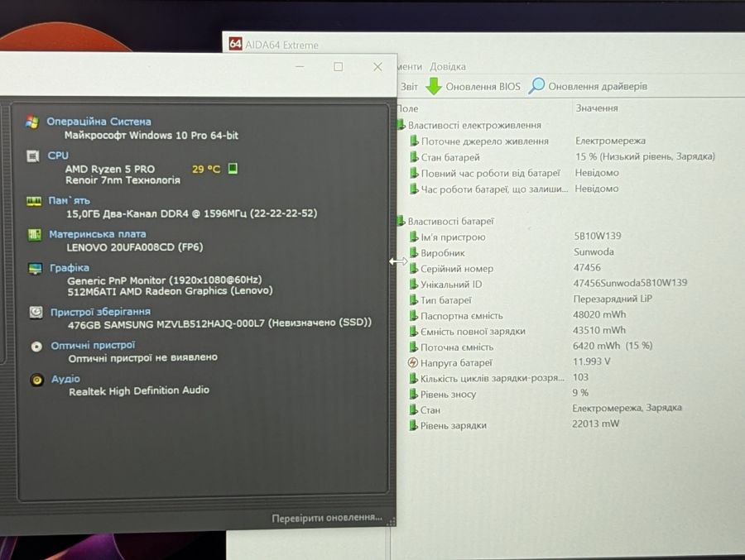Open the Довідка menu in AIDA64

(448, 66)
